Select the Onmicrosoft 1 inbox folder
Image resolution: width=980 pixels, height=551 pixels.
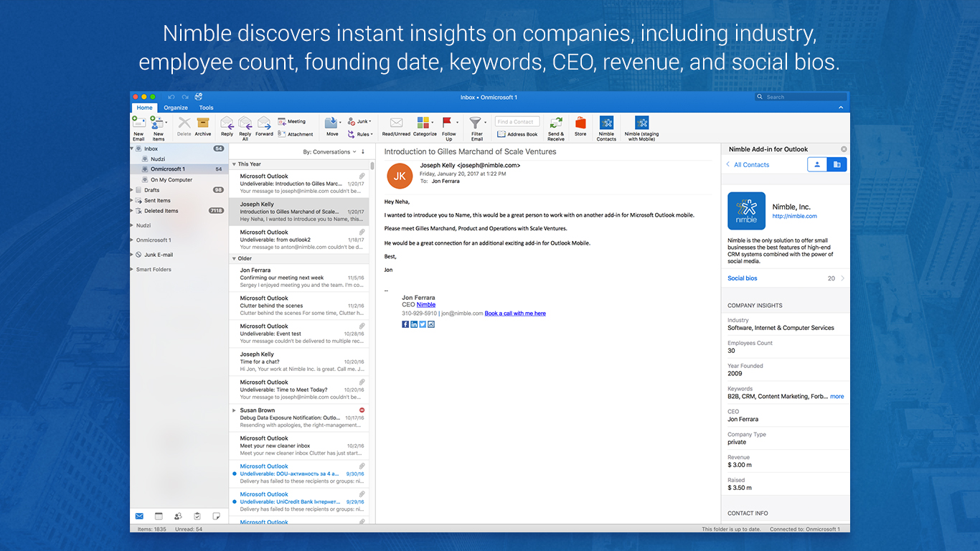point(179,169)
